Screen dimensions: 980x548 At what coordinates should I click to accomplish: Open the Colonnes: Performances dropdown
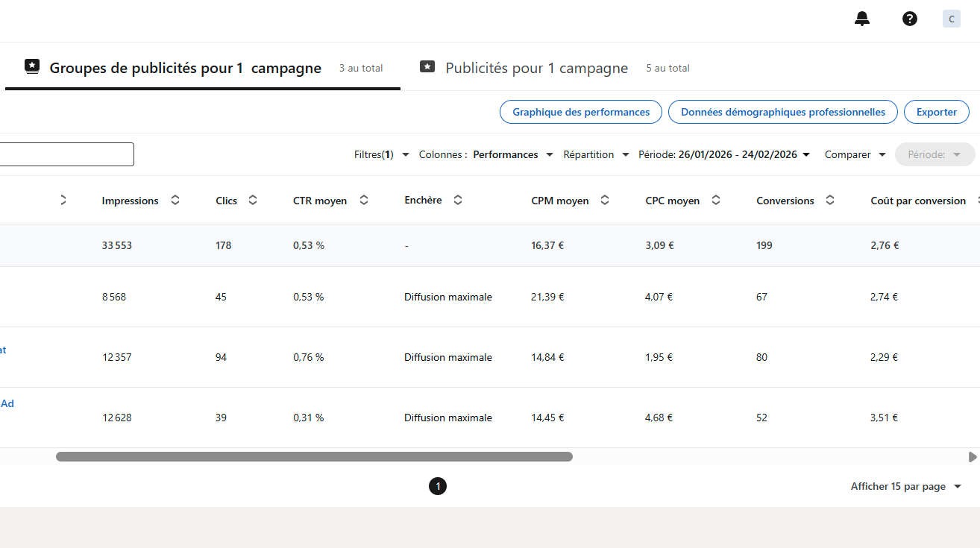coord(486,155)
